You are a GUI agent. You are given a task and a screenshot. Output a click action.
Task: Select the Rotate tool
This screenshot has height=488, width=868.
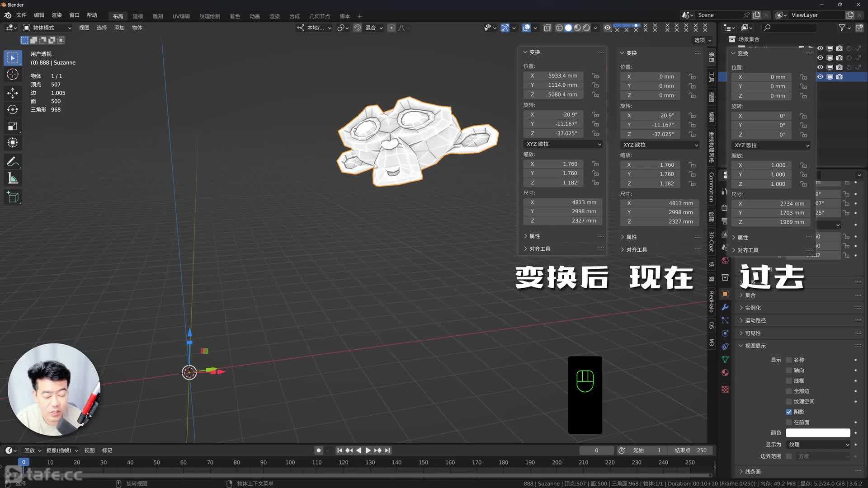click(x=13, y=109)
